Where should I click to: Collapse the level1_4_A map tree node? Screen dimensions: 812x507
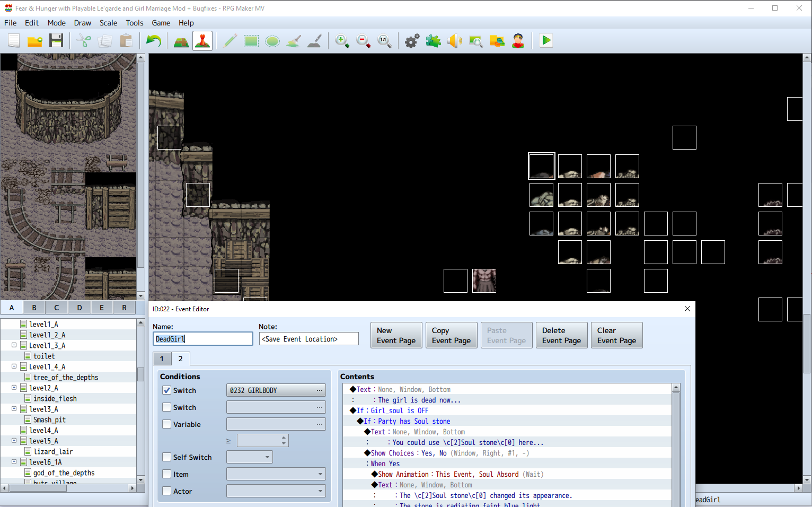14,366
